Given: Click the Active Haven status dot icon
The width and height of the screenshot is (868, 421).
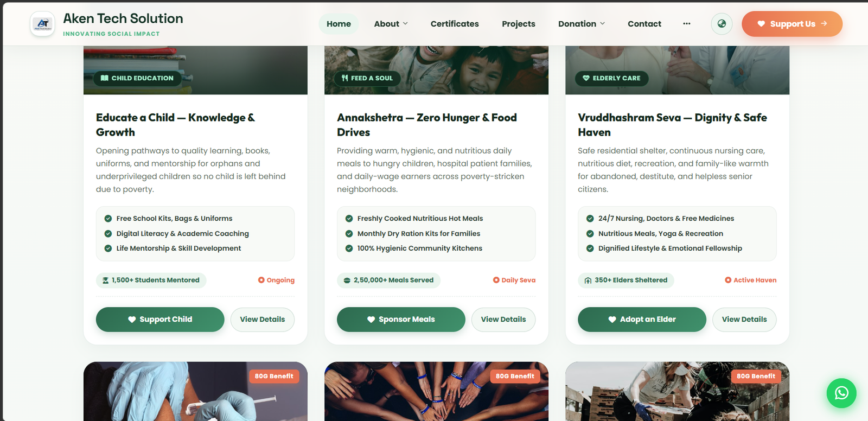Looking at the screenshot, I should [728, 280].
